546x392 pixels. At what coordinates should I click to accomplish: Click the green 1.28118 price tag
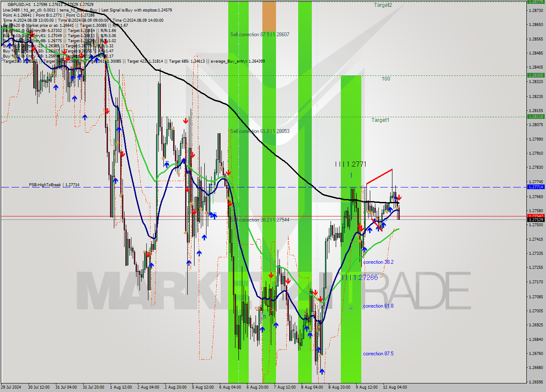click(536, 116)
